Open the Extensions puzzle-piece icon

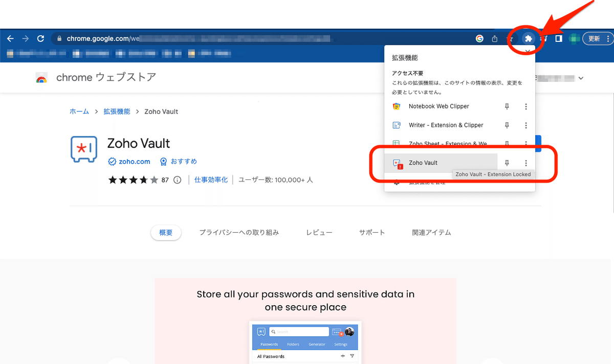[529, 38]
